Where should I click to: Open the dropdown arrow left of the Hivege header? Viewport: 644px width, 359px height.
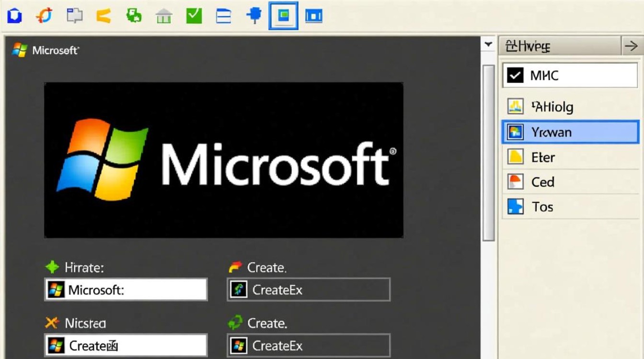488,45
